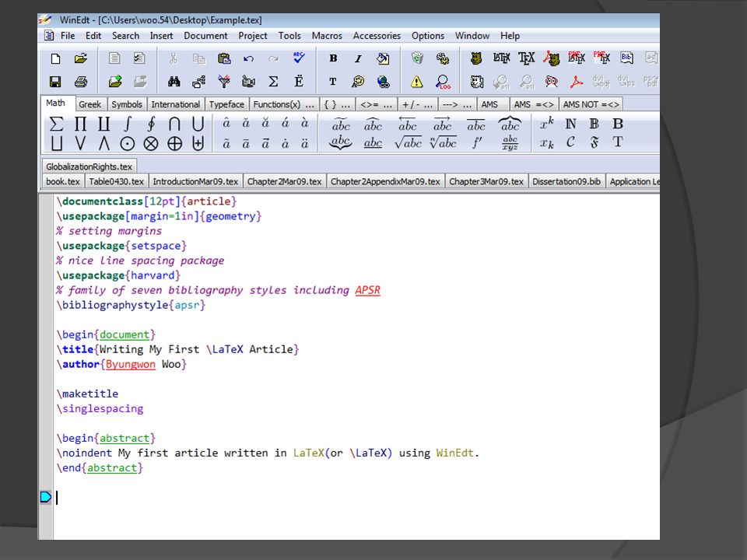
Task: Open the Chapter3Mar09.tex document tab
Action: pos(486,181)
